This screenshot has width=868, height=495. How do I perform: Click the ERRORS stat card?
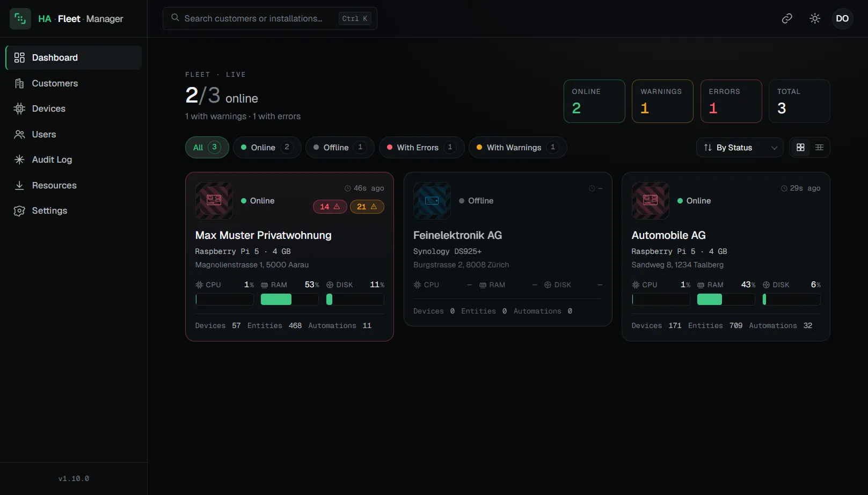pos(731,101)
